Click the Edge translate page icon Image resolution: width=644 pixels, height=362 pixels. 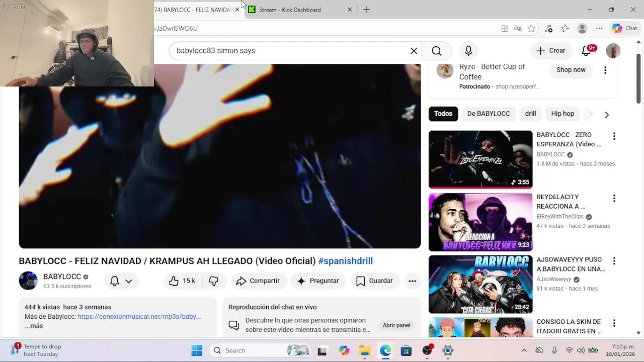point(518,29)
